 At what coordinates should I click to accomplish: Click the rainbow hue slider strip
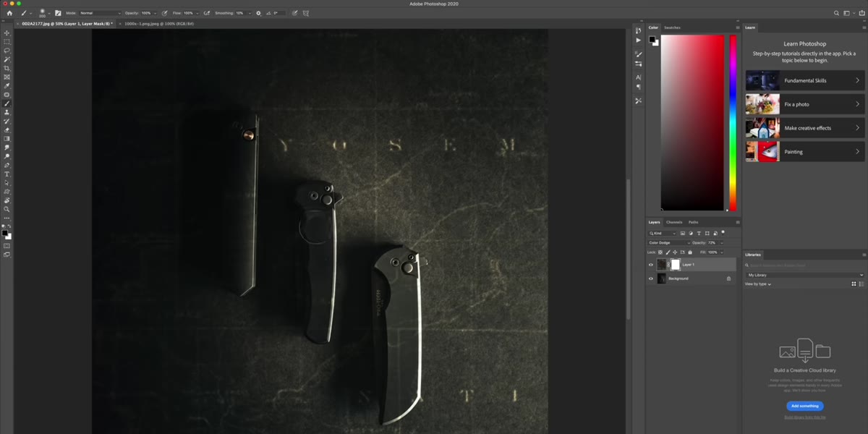733,123
